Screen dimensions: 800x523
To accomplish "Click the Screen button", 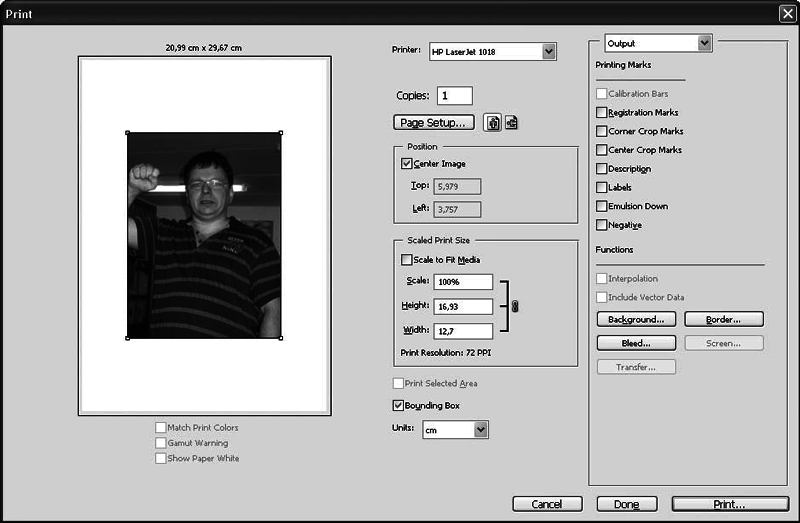I will pyautogui.click(x=723, y=343).
